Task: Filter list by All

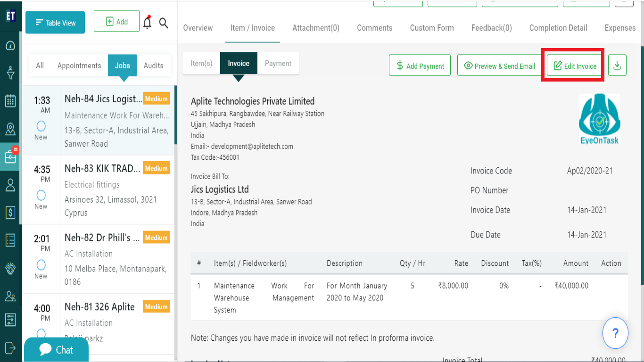Action: pos(40,66)
